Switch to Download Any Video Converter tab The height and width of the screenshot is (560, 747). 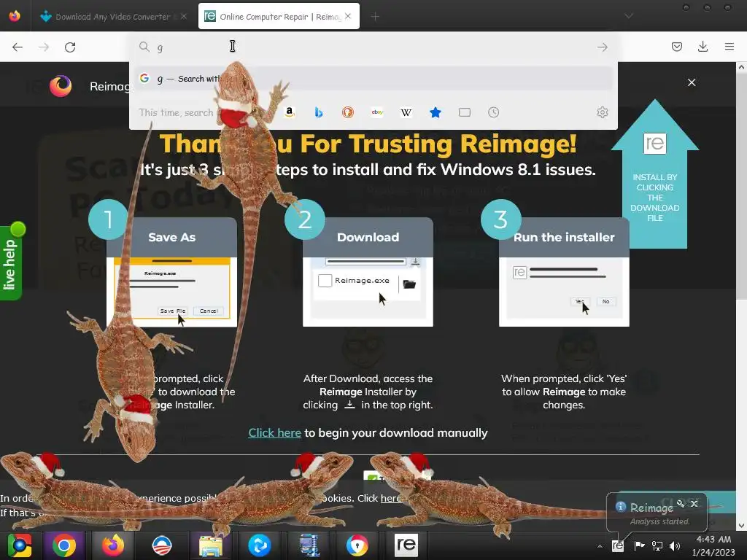coord(113,17)
